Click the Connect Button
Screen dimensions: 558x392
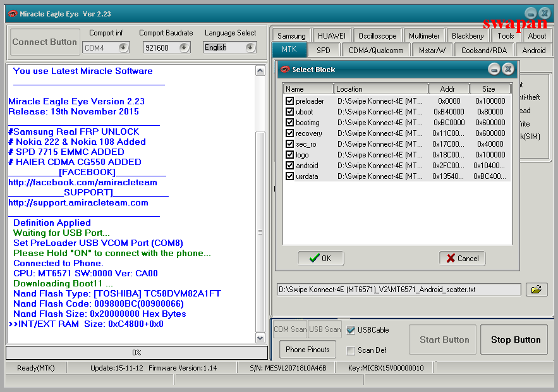pos(45,42)
